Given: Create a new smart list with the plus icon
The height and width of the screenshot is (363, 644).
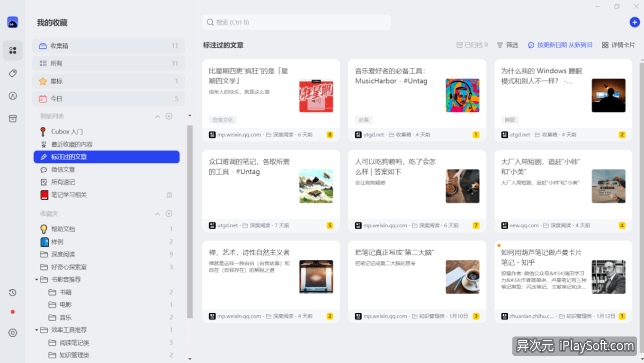Looking at the screenshot, I should pos(169,116).
